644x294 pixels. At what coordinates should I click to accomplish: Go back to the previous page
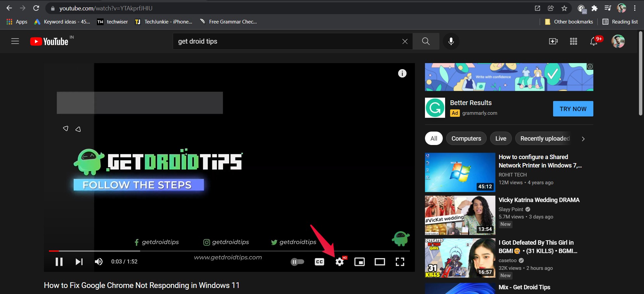9,8
